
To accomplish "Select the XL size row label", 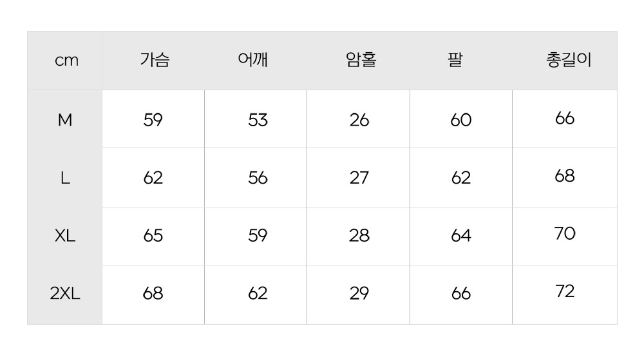I will [65, 236].
